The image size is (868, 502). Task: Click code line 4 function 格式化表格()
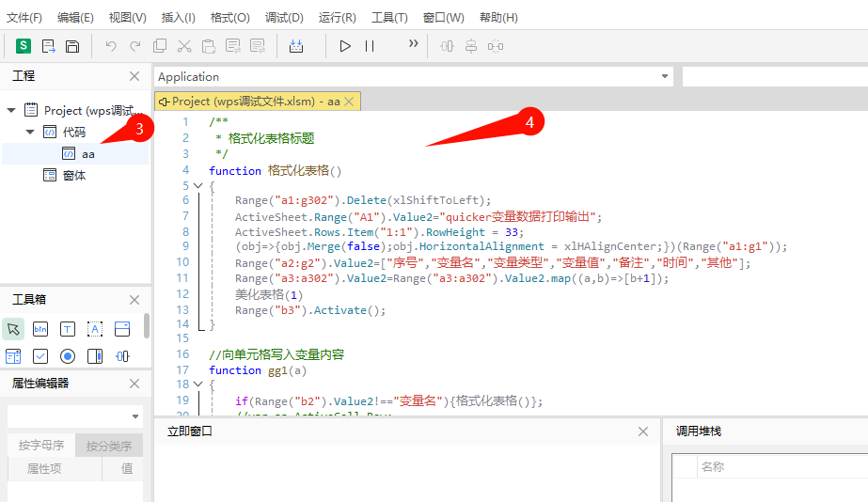(276, 170)
